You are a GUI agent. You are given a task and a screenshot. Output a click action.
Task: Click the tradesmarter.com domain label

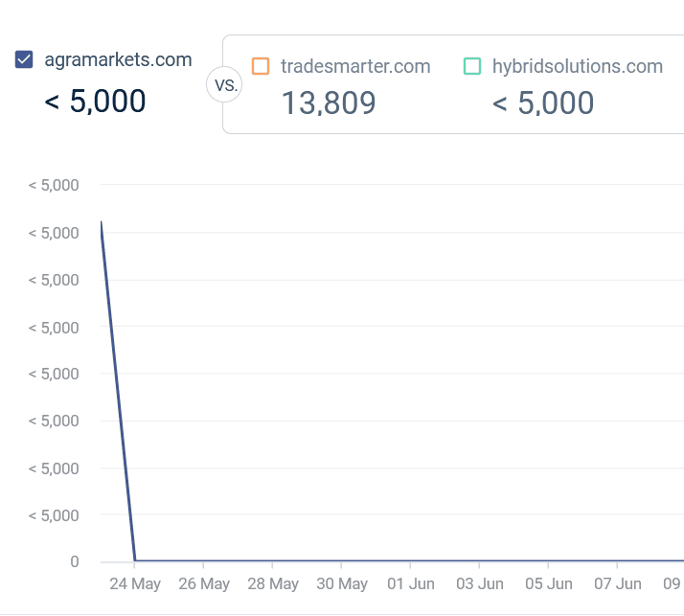[355, 66]
